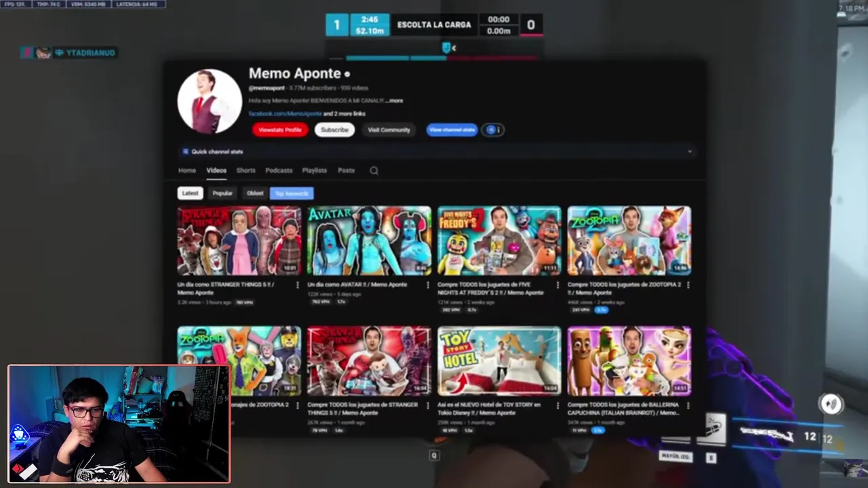Screen dimensions: 868x488
Task: Open options menu for Ballerina Capuchina video
Action: 688,405
